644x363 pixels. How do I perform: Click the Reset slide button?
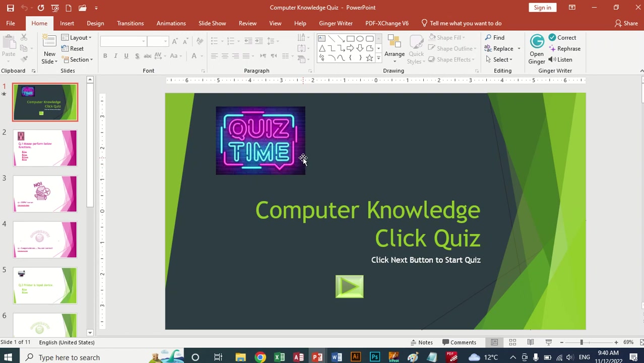pyautogui.click(x=73, y=49)
